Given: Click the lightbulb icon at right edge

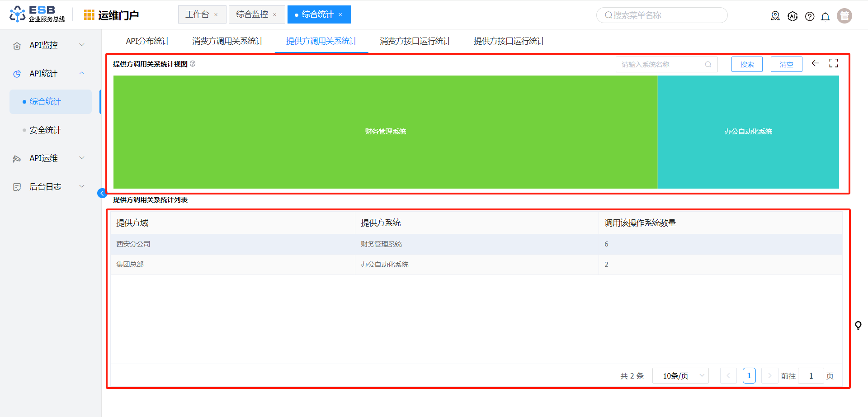Looking at the screenshot, I should pyautogui.click(x=858, y=325).
